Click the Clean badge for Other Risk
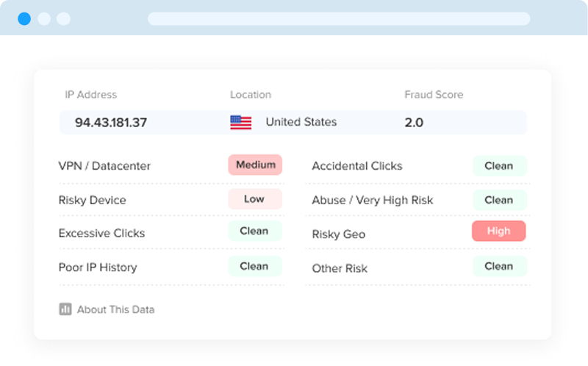This screenshot has width=588, height=366. [500, 266]
